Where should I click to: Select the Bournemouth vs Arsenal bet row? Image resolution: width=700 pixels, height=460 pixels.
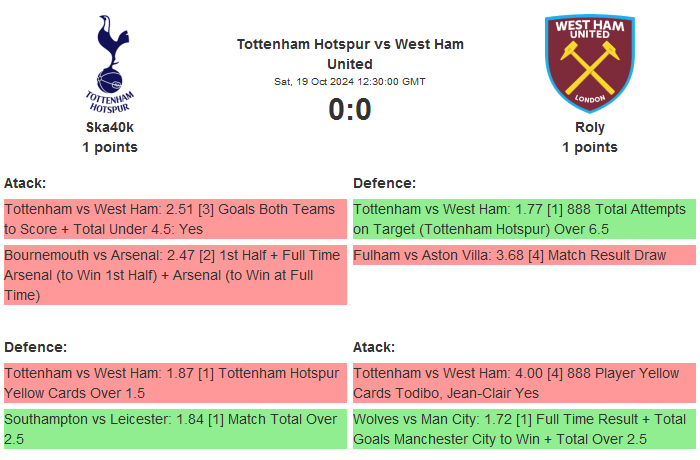tap(175, 275)
